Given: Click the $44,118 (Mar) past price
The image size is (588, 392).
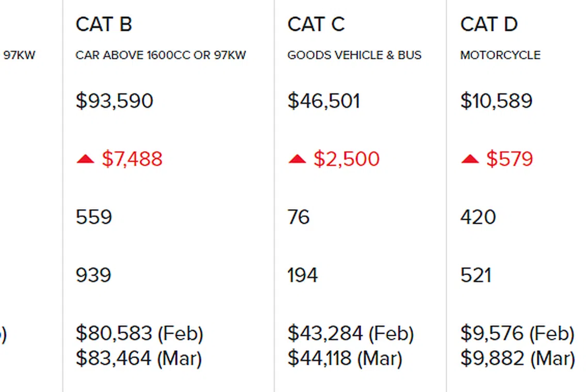Looking at the screenshot, I should [345, 358].
